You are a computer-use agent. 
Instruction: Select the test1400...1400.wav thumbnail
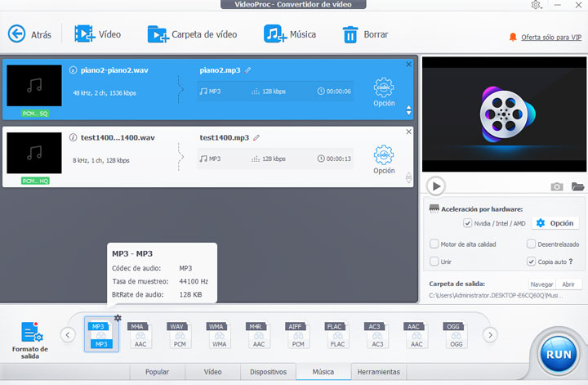(34, 153)
